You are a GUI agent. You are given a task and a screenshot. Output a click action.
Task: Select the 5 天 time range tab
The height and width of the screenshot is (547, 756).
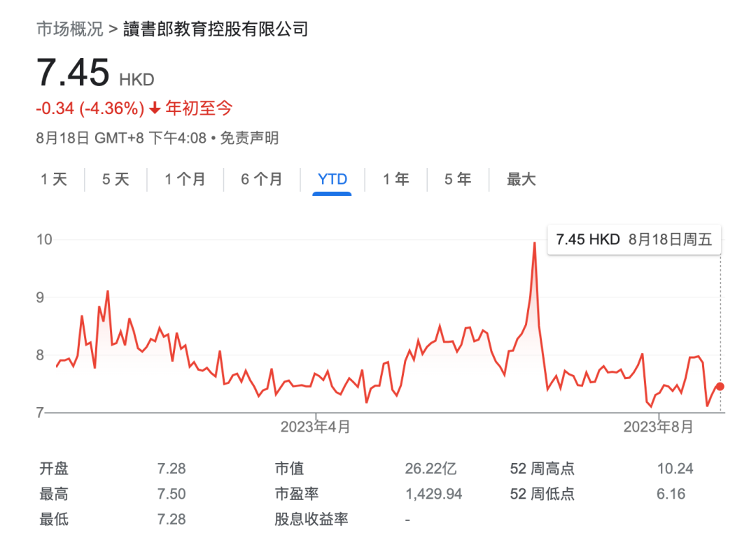pos(115,179)
